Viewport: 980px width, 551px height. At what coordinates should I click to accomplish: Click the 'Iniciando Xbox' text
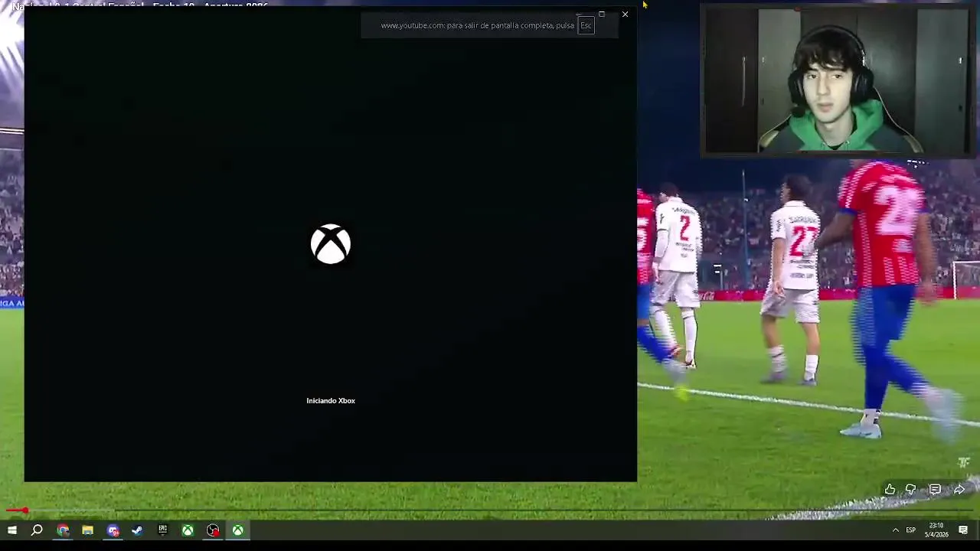point(331,401)
